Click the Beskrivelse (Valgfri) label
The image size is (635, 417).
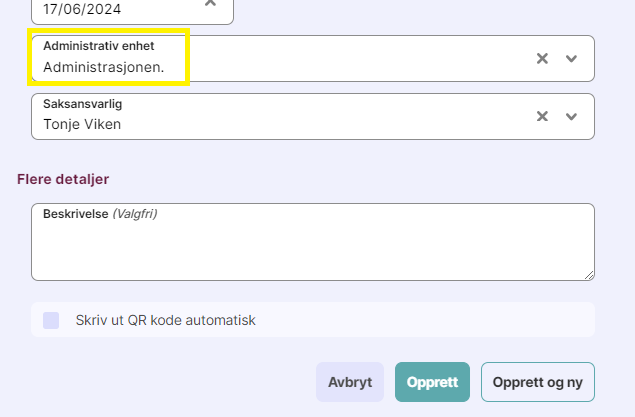(x=100, y=213)
